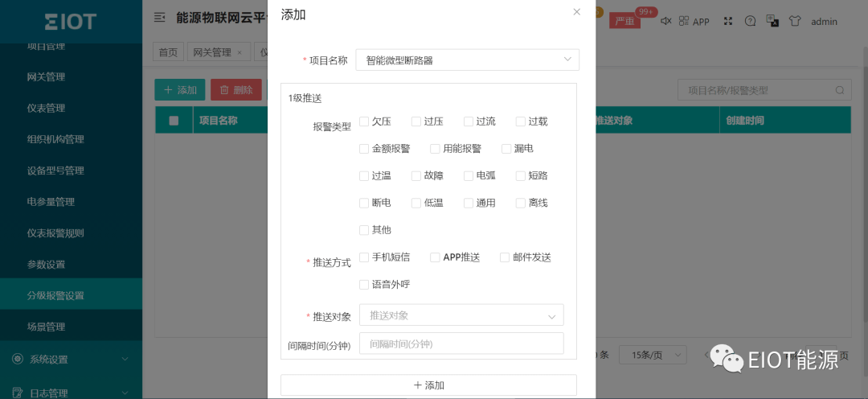Image resolution: width=868 pixels, height=399 pixels.
Task: Click the red 删除 button
Action: point(235,90)
